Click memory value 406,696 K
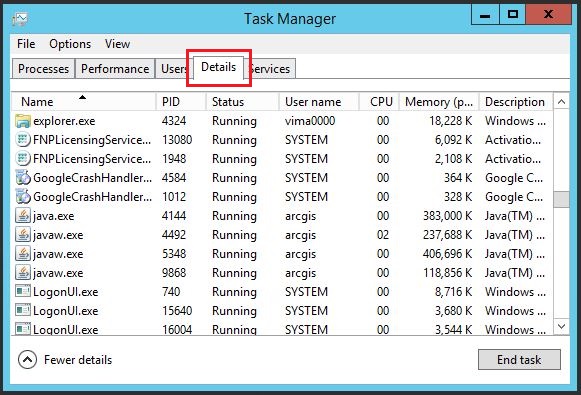581x395 pixels. [448, 254]
